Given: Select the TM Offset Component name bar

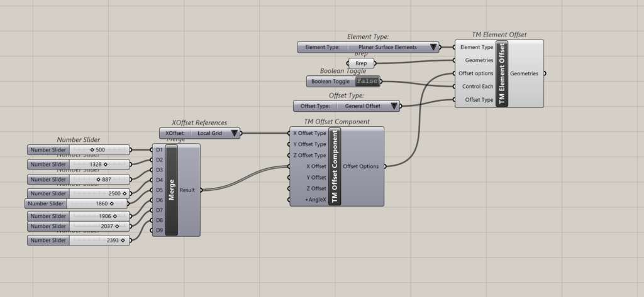Looking at the screenshot, I should (335, 166).
